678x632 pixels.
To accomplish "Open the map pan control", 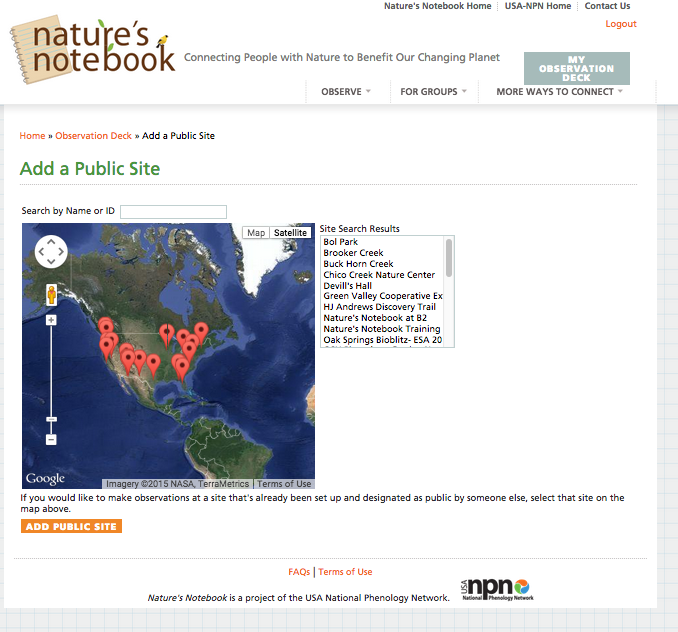I will pos(51,252).
